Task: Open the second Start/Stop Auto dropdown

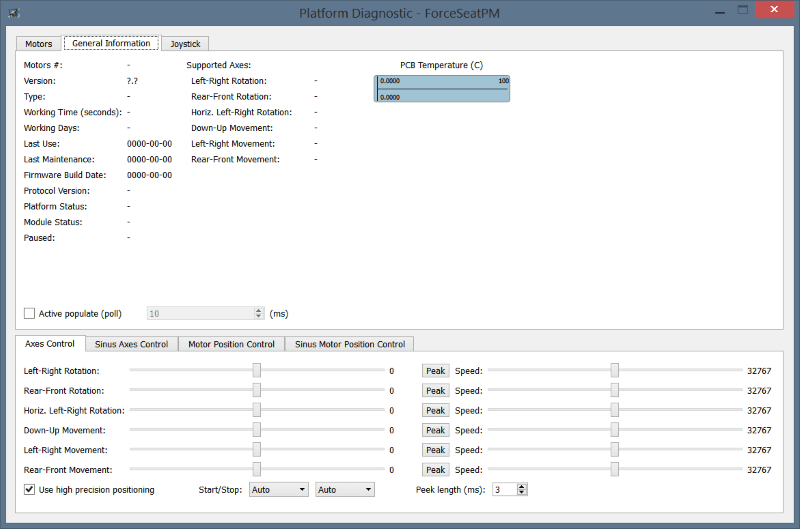Action: point(345,490)
